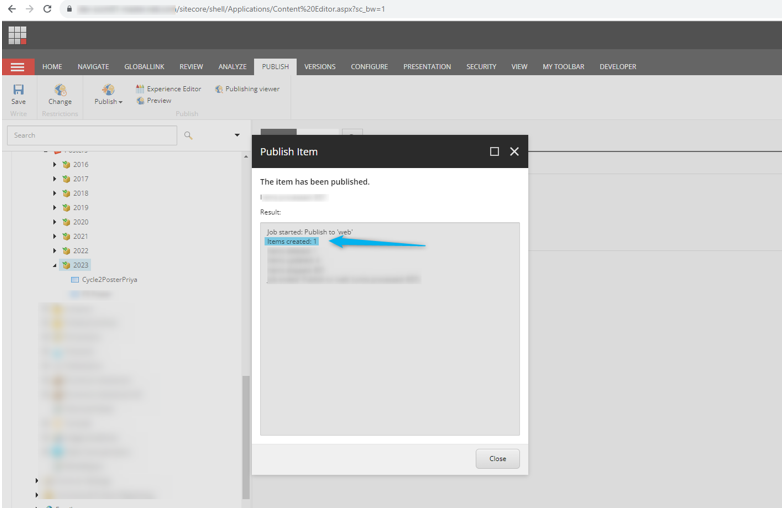783x508 pixels.
Task: Switch to the SECURITY ribbon tab
Action: [x=481, y=67]
